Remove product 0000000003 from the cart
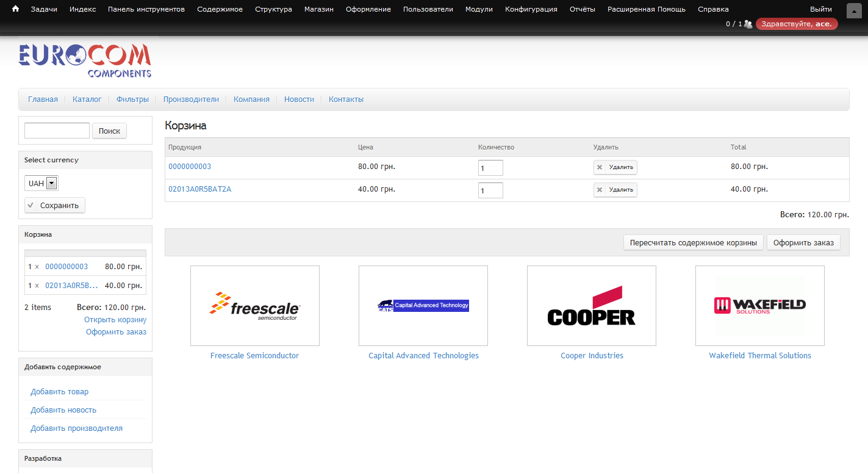 click(615, 167)
